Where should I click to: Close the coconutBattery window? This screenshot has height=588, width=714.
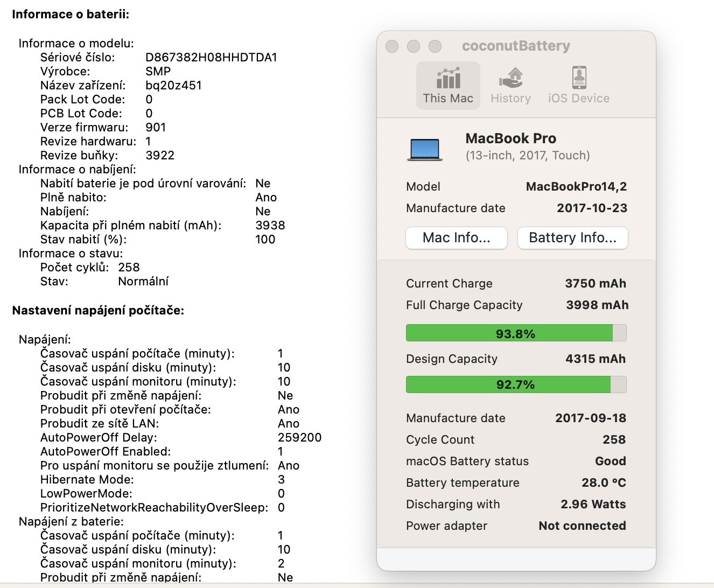coord(392,46)
